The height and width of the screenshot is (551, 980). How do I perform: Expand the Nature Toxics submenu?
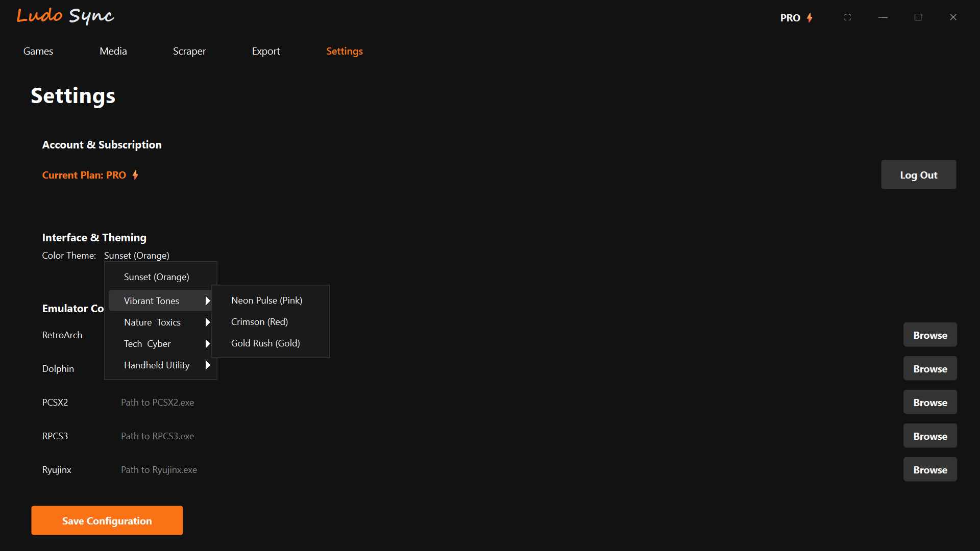(152, 322)
